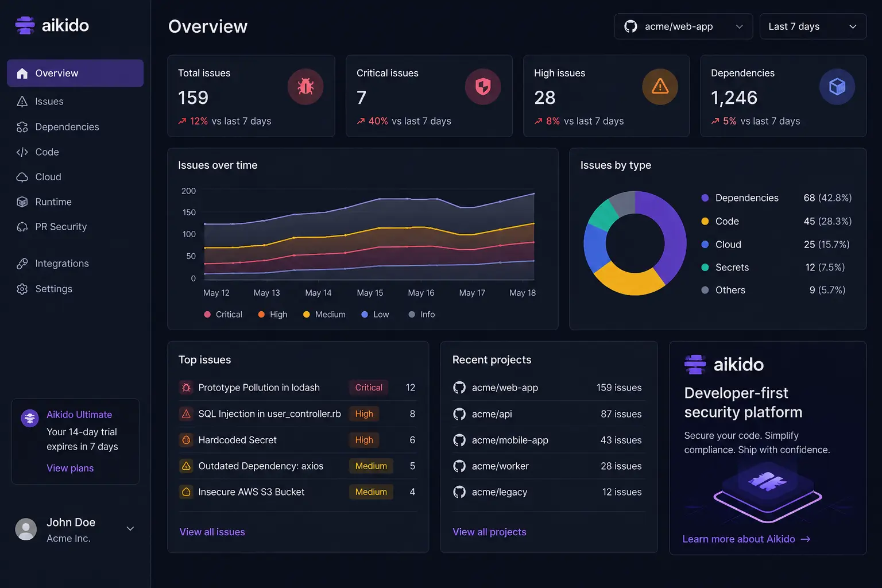Open the acme/web-app recent project
The width and height of the screenshot is (882, 588).
pos(548,388)
